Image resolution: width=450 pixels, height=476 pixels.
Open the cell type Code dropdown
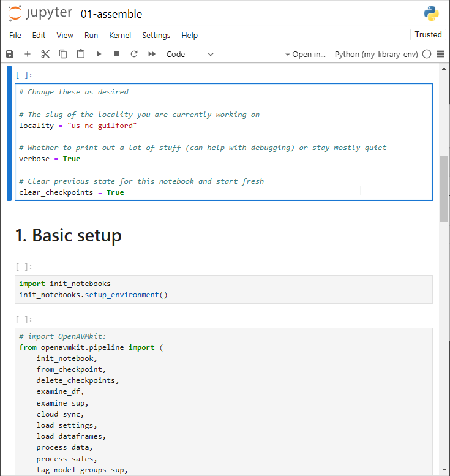pos(190,55)
